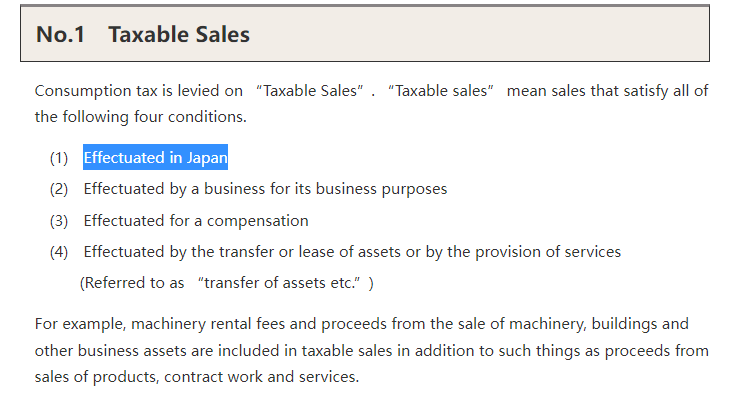The width and height of the screenshot is (736, 403).
Task: Click the line about transfer or lease of assets
Action: pos(352,252)
